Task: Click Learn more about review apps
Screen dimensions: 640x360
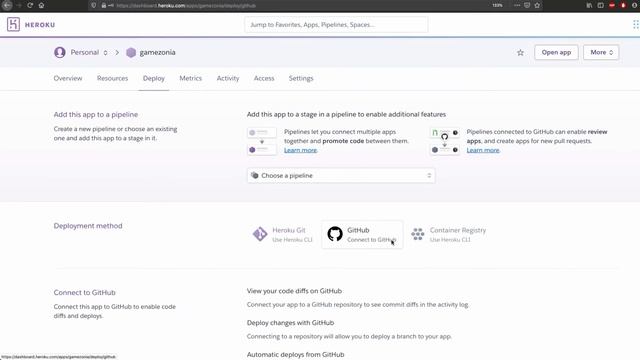Action: coord(483,150)
